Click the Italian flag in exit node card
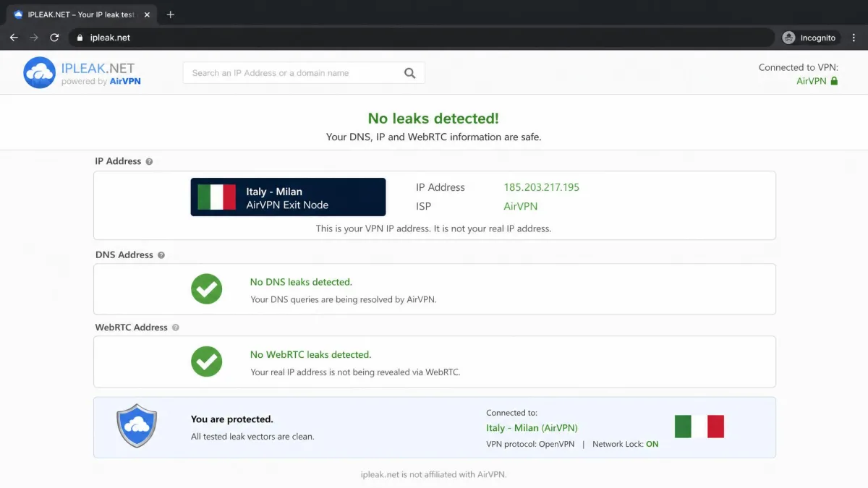Viewport: 868px width, 488px height. point(217,197)
